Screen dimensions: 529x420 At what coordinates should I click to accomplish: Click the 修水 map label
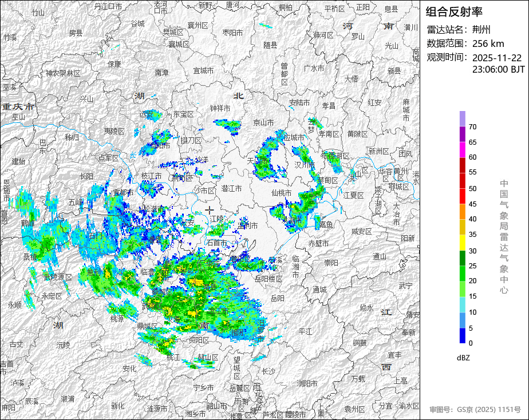[x=367, y=308]
